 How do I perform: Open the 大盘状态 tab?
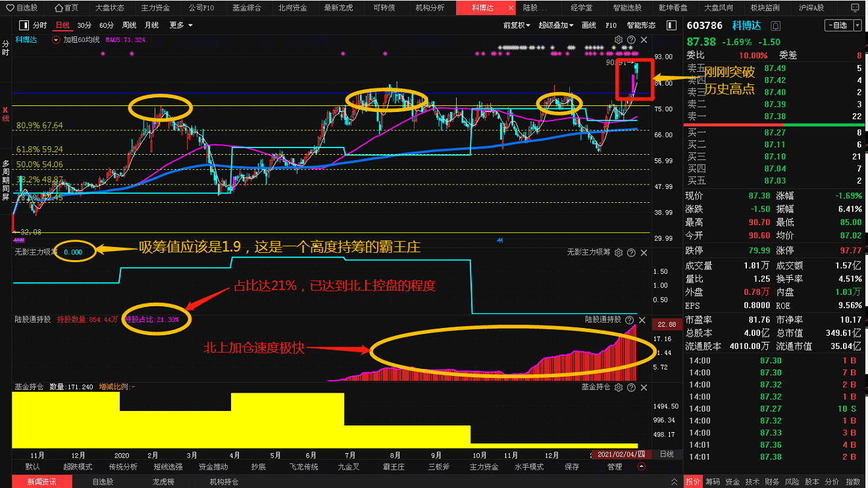(x=109, y=8)
